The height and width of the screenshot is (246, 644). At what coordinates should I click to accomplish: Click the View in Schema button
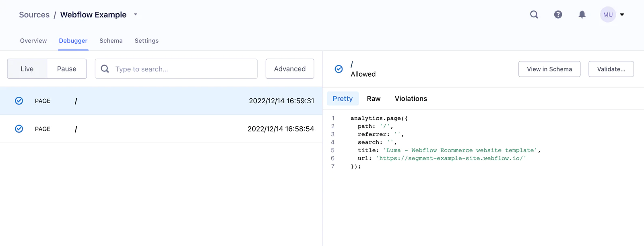(x=549, y=69)
